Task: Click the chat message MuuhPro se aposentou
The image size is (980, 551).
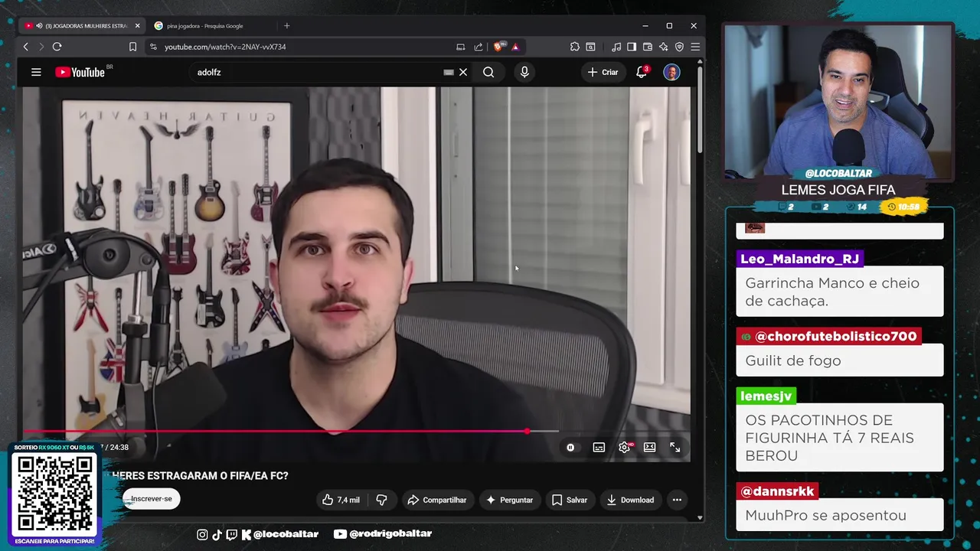Action: pyautogui.click(x=825, y=515)
